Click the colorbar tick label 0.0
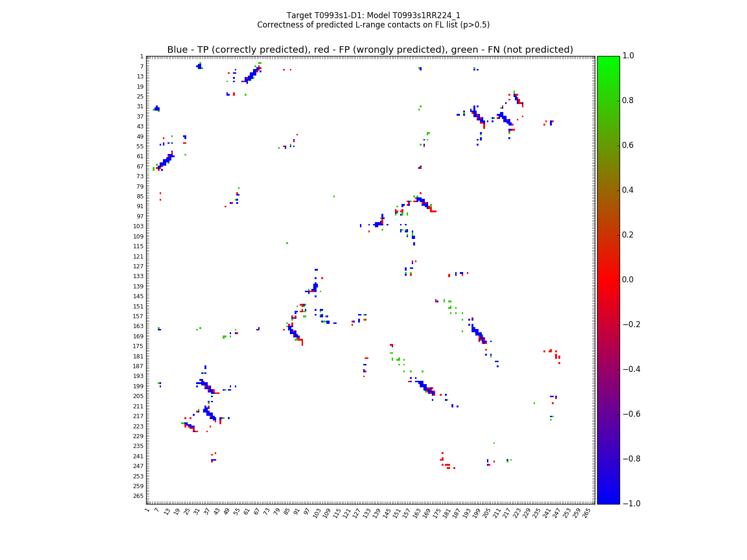Screen dimensions: 747x560 (x=628, y=280)
